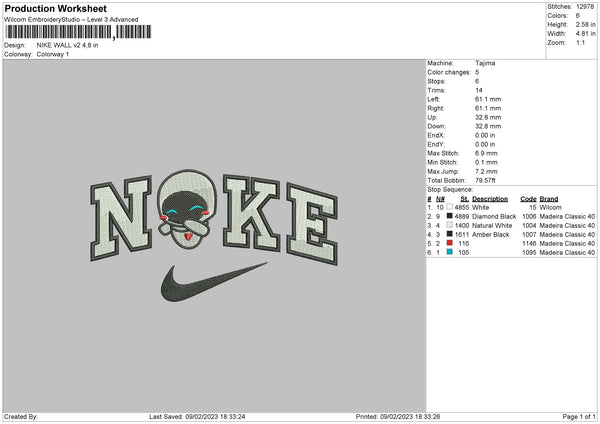The image size is (600, 424).
Task: Click the 'Color changes:' label
Action: tap(449, 72)
